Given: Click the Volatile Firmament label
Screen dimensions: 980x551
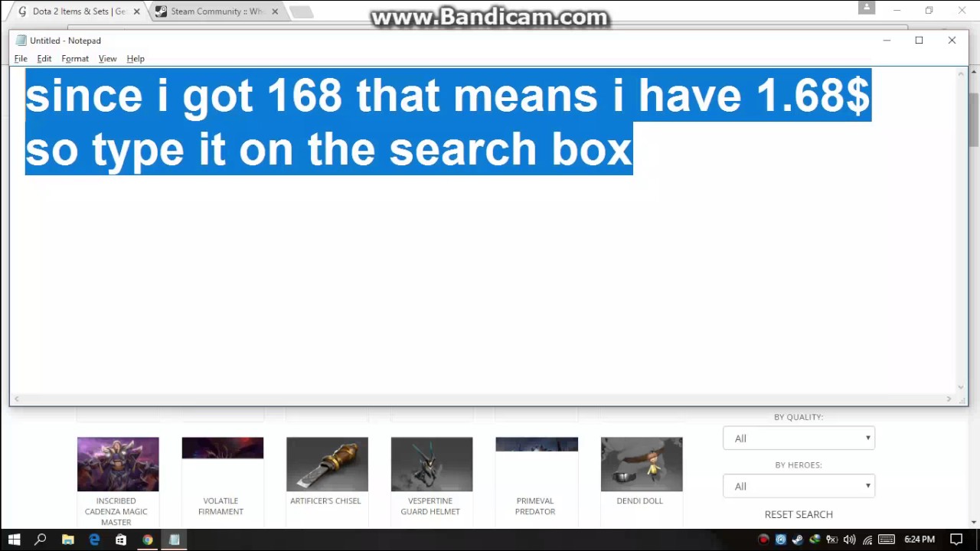Looking at the screenshot, I should point(220,506).
